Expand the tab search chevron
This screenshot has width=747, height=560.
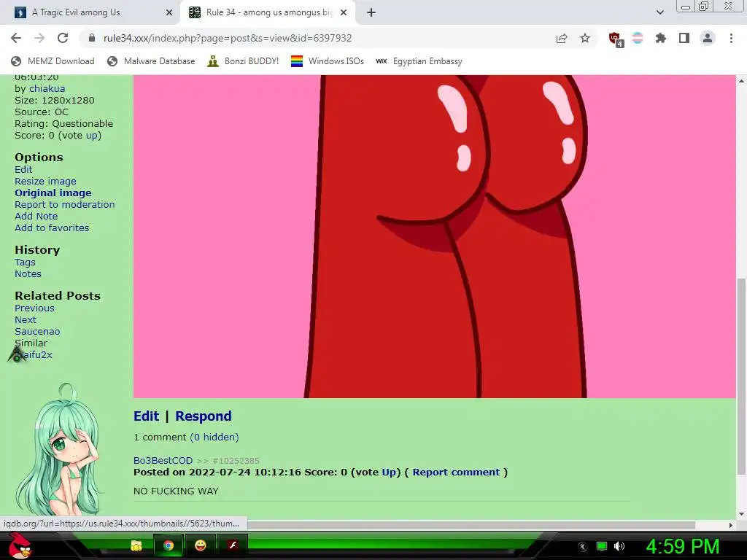[x=659, y=12]
